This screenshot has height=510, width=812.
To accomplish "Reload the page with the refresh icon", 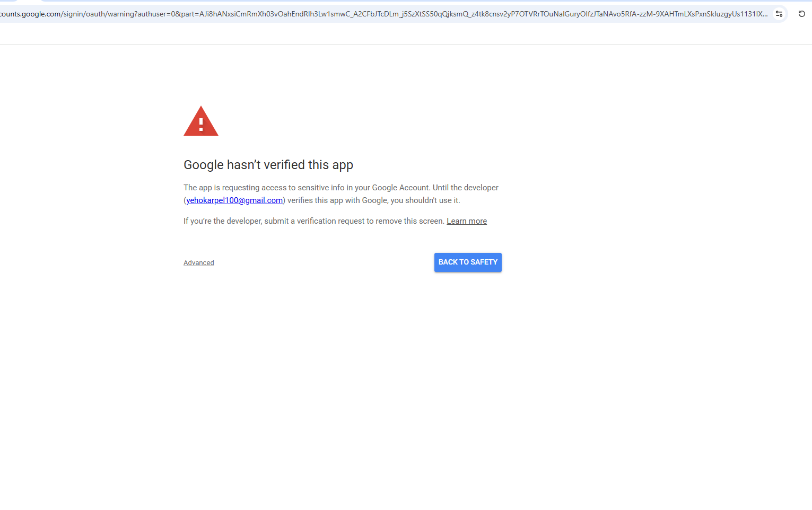I will pos(801,14).
